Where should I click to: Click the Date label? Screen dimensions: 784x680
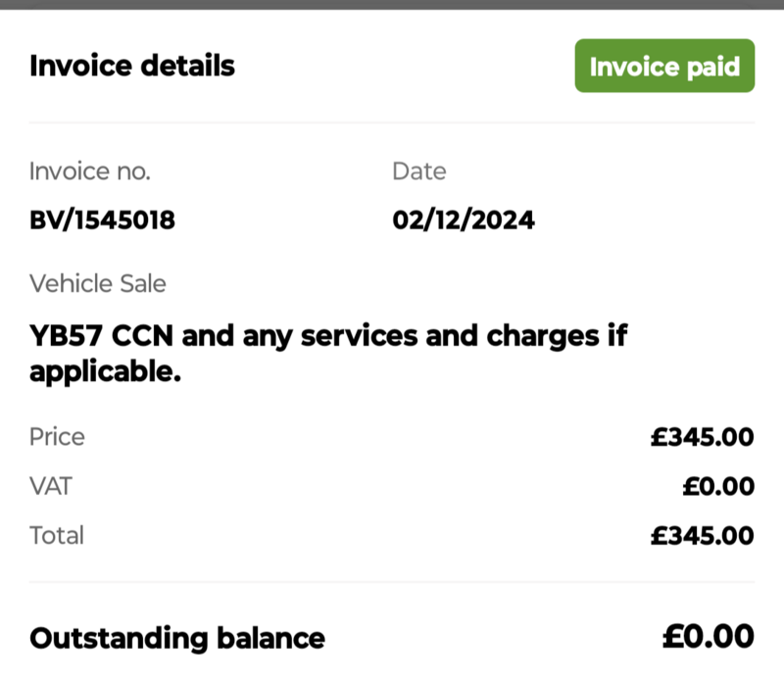coord(418,171)
